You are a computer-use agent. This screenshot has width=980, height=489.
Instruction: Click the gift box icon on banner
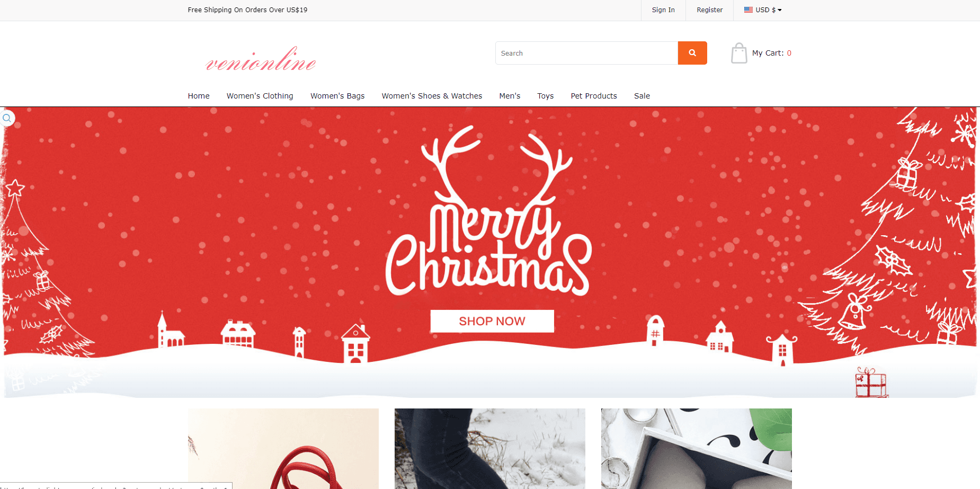pos(871,383)
